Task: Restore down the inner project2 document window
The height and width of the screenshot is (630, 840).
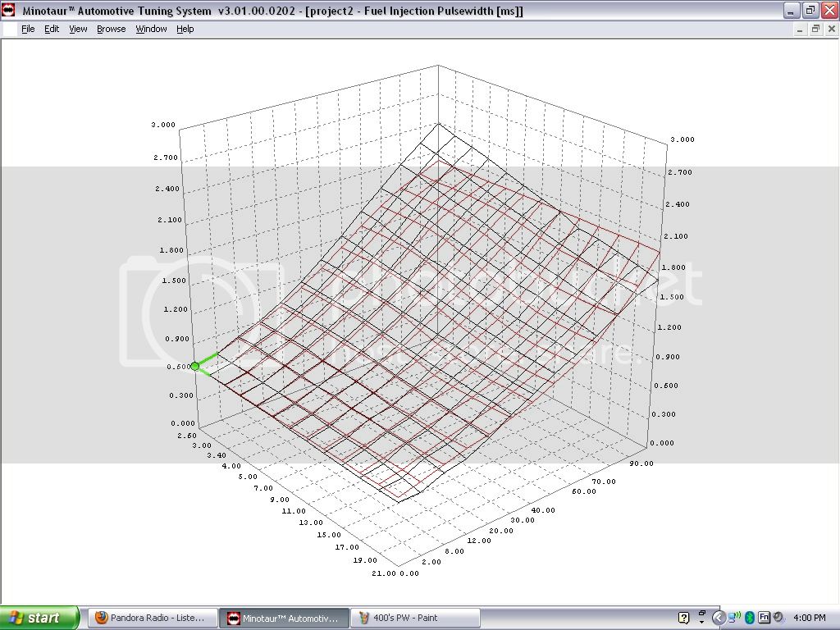Action: pyautogui.click(x=815, y=29)
